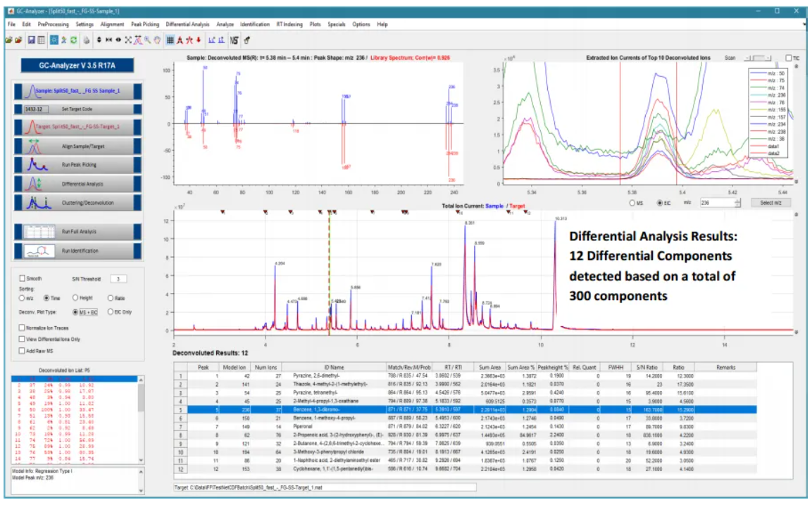Enable the Smooth checkbox

click(23, 279)
